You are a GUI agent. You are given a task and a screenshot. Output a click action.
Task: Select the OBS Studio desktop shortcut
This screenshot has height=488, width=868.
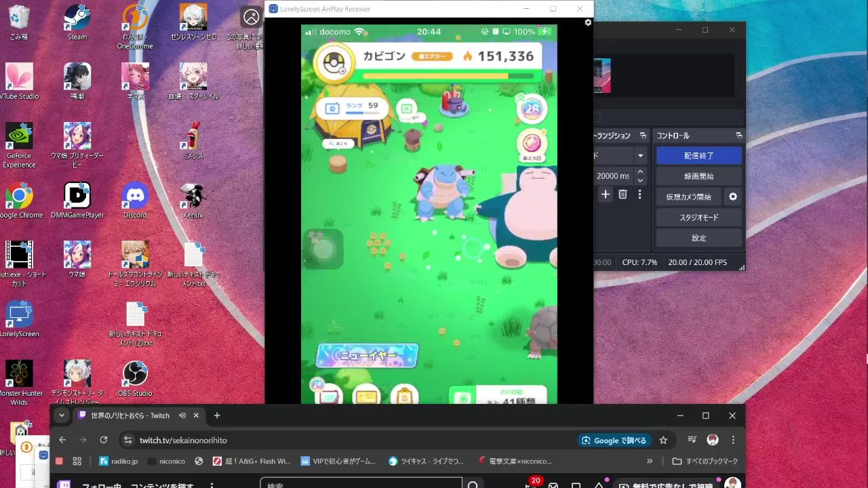click(135, 379)
